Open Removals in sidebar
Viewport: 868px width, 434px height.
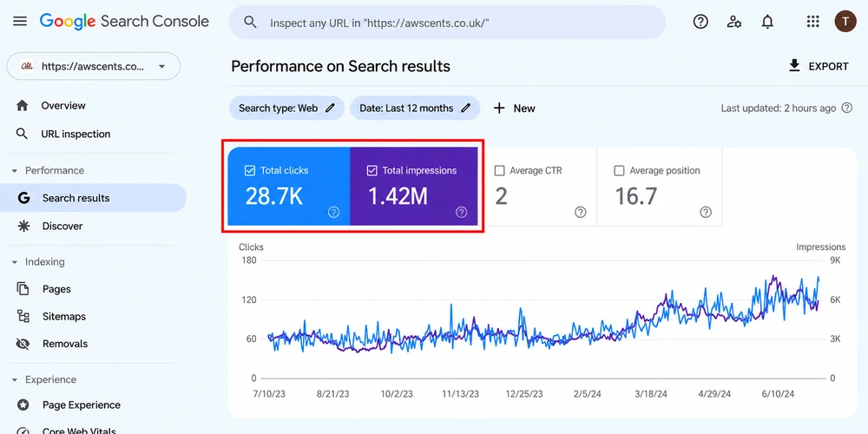tap(65, 344)
